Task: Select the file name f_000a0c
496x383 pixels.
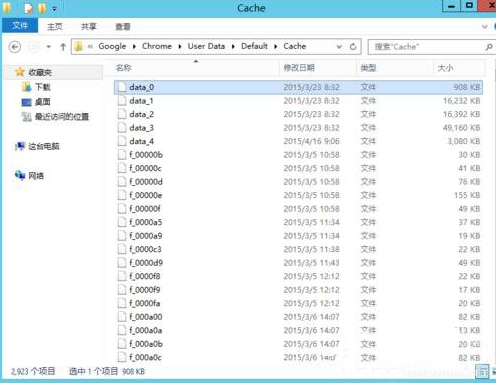Action: (x=145, y=357)
